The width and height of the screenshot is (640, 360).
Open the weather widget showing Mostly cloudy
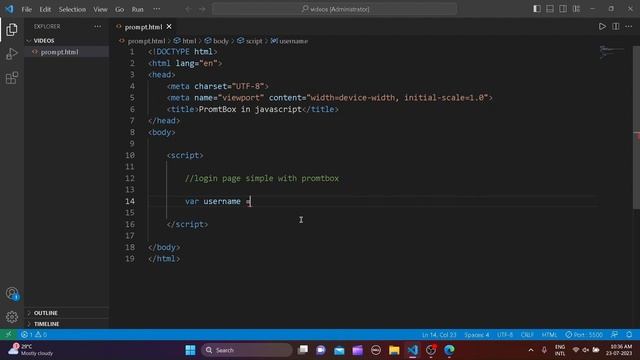(x=31, y=350)
